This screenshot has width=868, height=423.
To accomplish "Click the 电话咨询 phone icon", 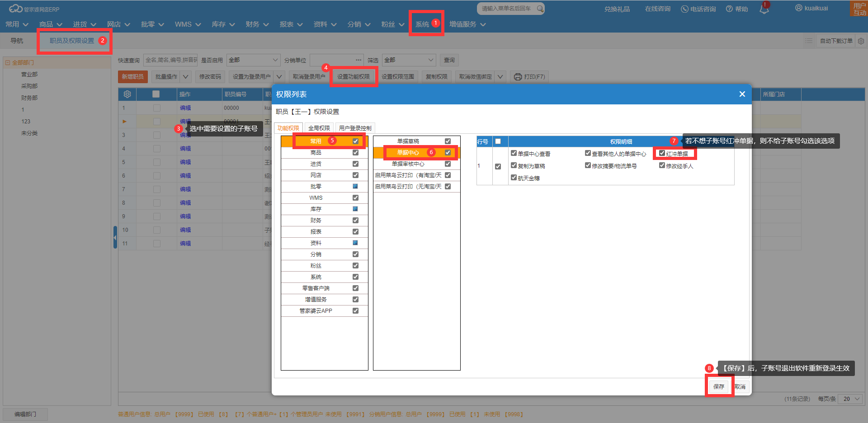I will pos(684,9).
